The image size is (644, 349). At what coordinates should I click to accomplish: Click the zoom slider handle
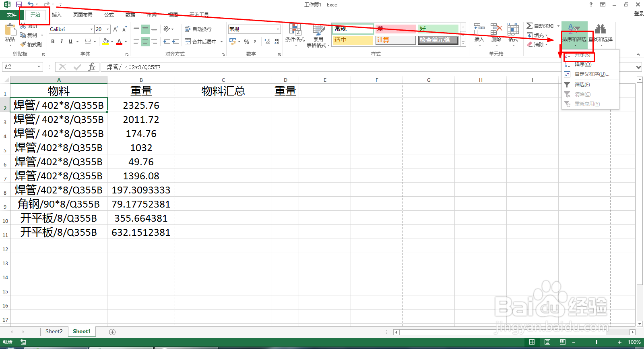[x=597, y=342]
